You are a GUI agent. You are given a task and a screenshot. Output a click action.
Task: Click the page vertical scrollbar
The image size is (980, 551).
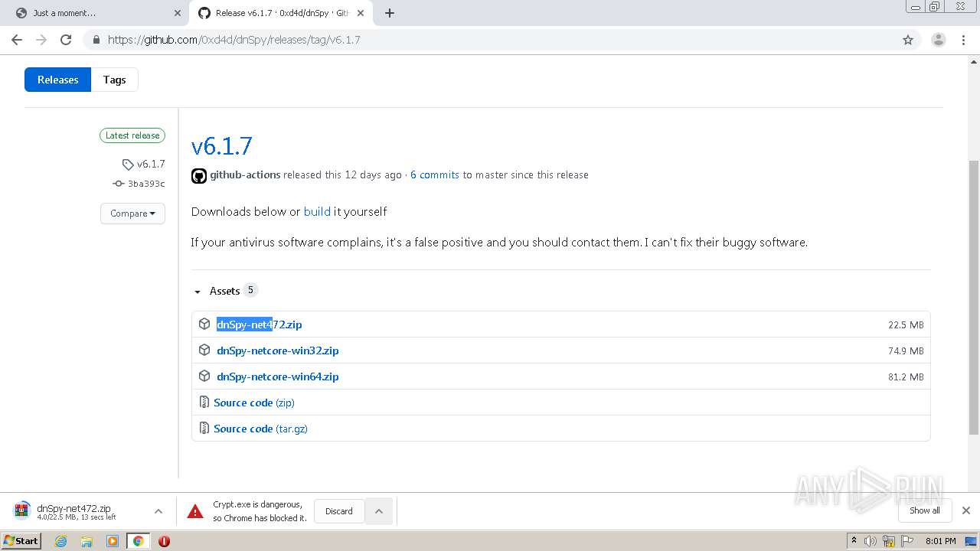pos(974,296)
